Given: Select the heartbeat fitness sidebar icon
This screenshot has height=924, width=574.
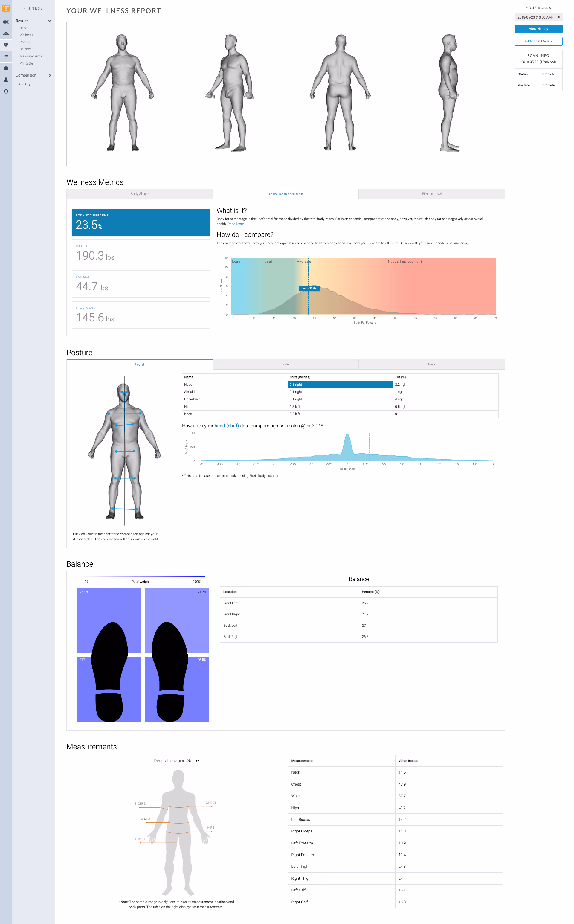Looking at the screenshot, I should [x=6, y=45].
